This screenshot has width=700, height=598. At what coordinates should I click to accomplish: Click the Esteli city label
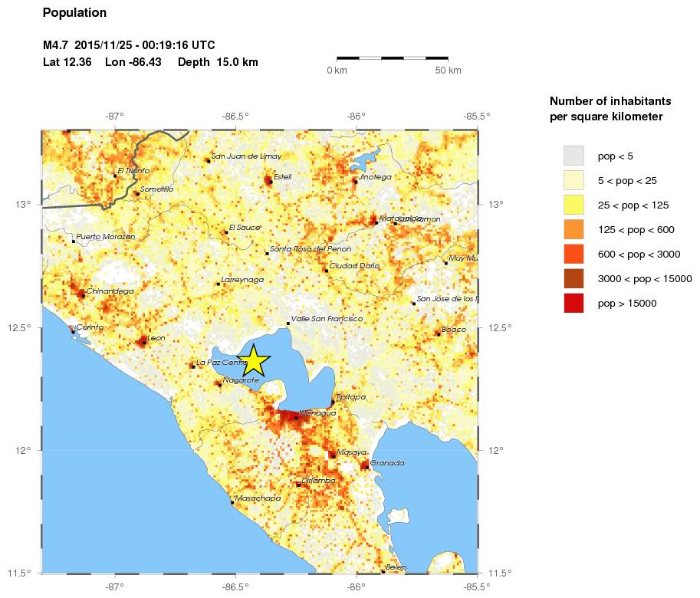pos(283,177)
